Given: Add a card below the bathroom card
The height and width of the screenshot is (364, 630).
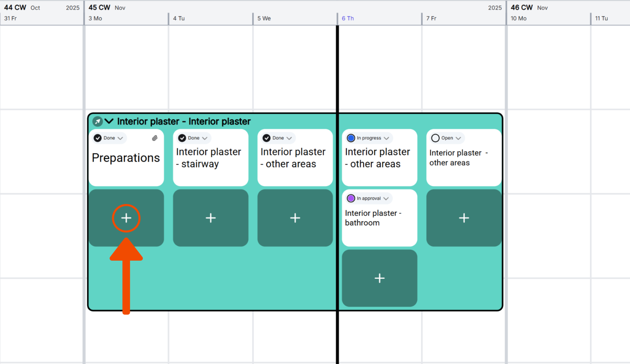Looking at the screenshot, I should 379,278.
